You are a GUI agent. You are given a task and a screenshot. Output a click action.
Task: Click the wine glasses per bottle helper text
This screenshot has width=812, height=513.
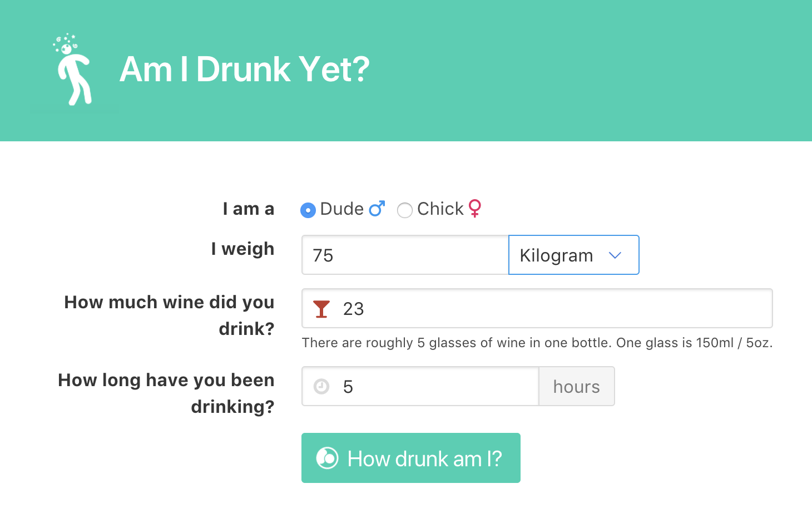click(x=537, y=343)
